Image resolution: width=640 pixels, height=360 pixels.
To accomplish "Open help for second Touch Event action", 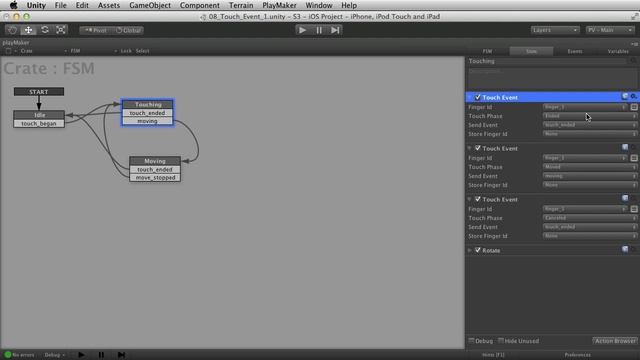I will 625,147.
